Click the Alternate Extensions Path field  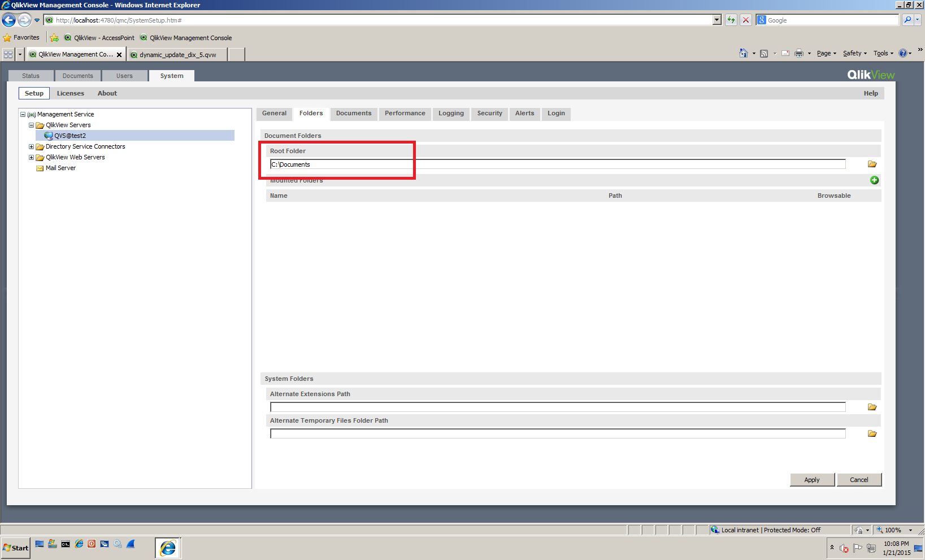[558, 407]
